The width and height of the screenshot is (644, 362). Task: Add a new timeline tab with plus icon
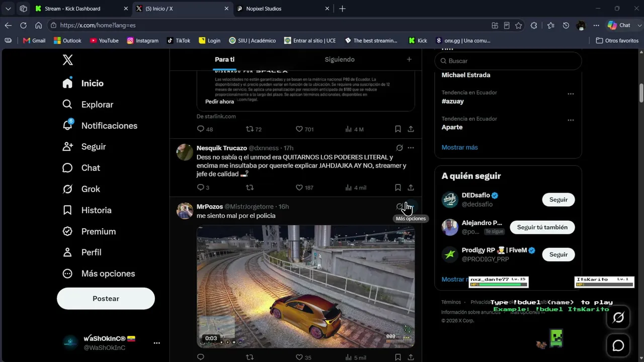409,59
